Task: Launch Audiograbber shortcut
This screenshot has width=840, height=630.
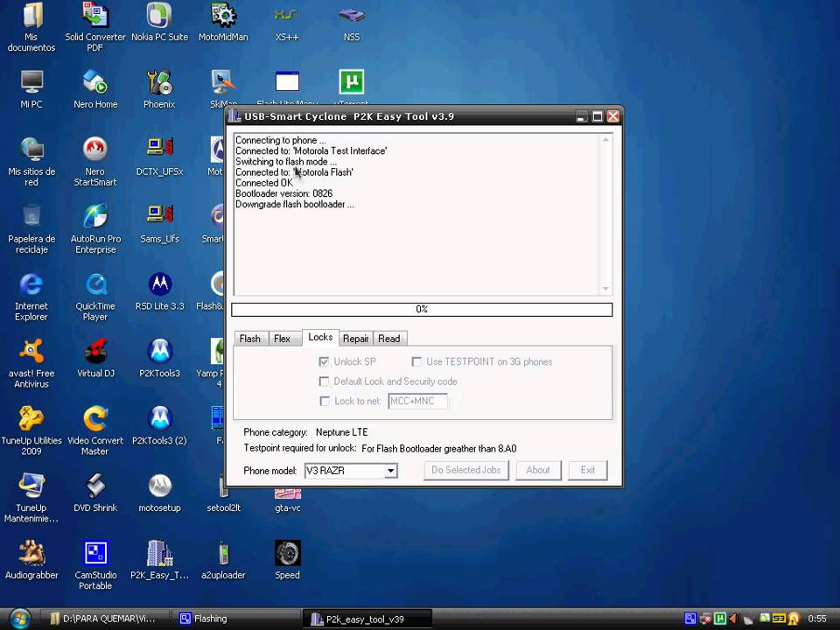Action: coord(31,560)
